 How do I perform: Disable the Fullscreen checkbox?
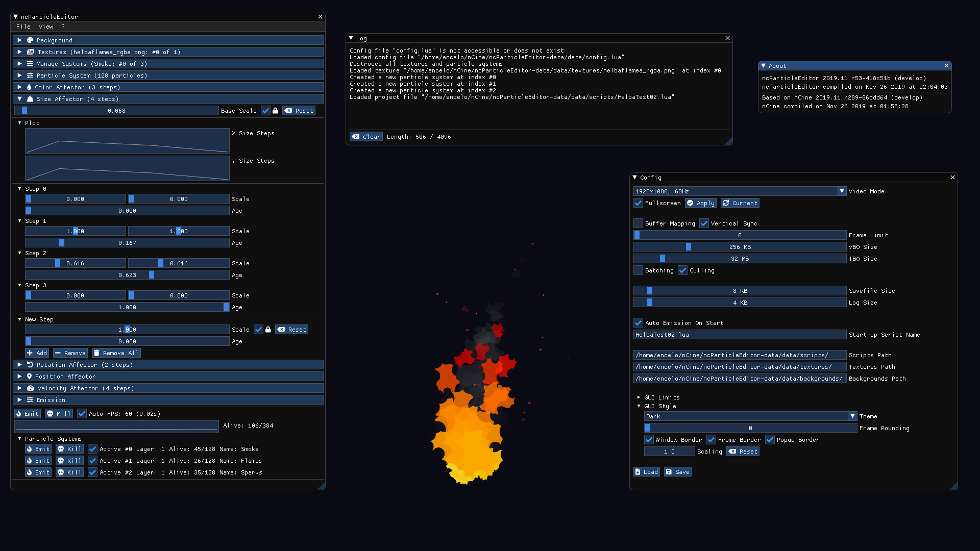[638, 203]
